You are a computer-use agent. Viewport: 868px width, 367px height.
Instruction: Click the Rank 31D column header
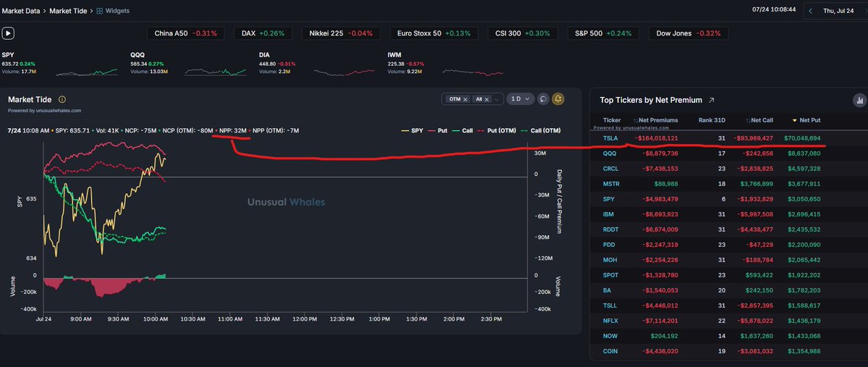coord(712,120)
